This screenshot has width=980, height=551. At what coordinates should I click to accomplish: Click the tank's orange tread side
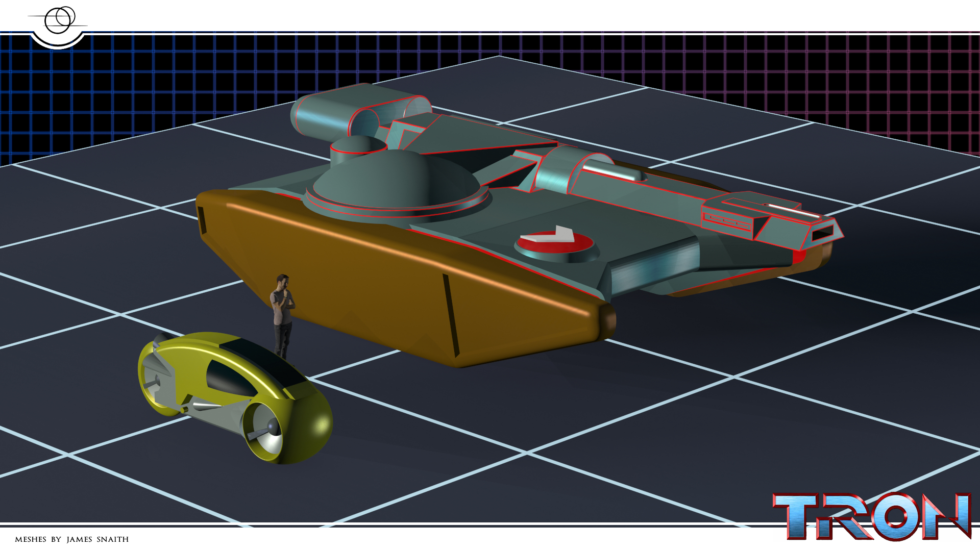tap(406, 278)
